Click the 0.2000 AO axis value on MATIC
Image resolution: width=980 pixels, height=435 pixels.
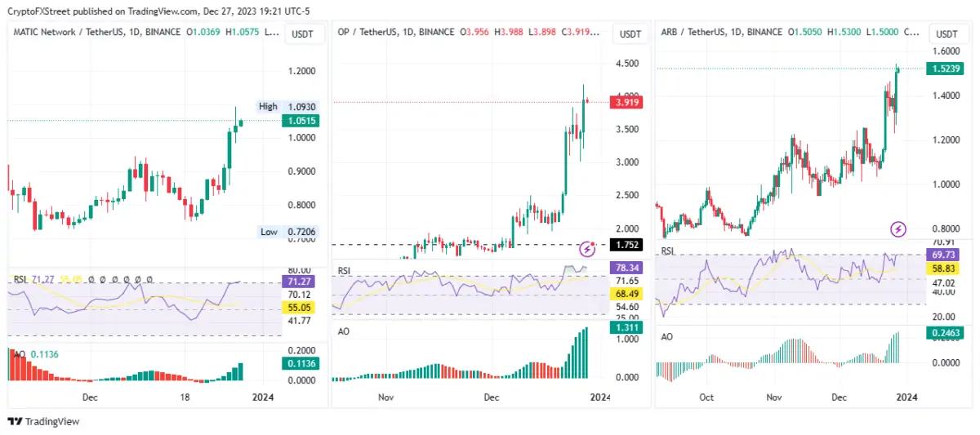[301, 349]
